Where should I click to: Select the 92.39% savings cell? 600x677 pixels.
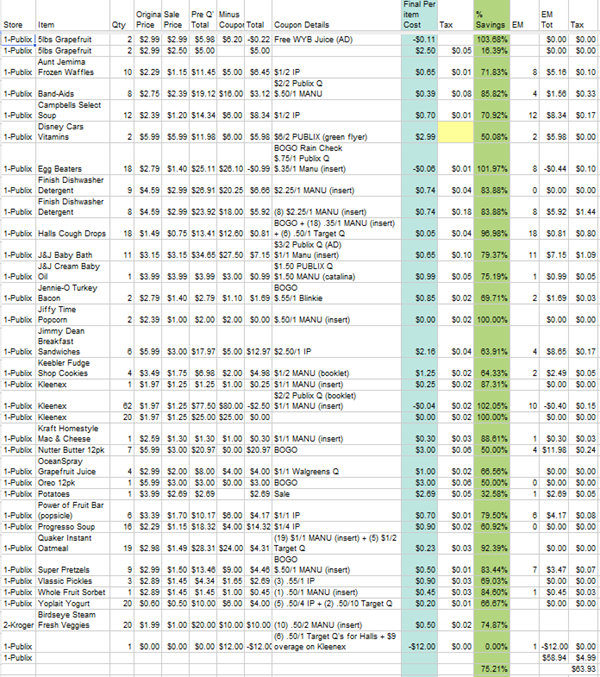[492, 544]
